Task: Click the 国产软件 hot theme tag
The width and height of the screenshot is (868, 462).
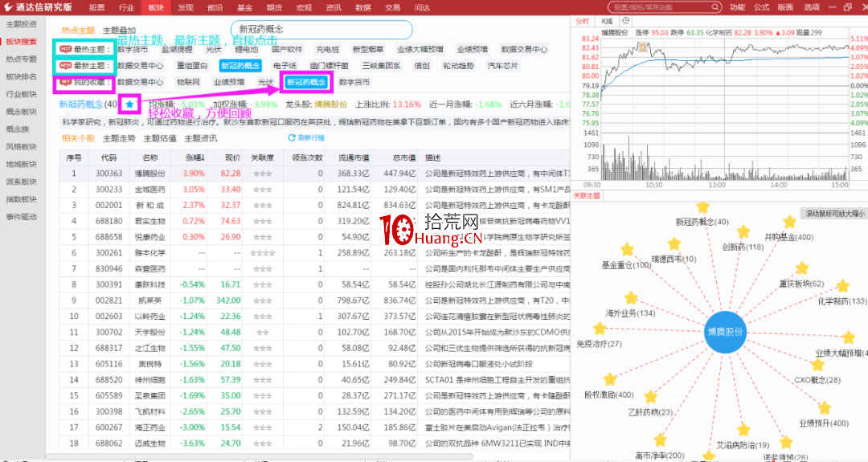Action: 287,49
